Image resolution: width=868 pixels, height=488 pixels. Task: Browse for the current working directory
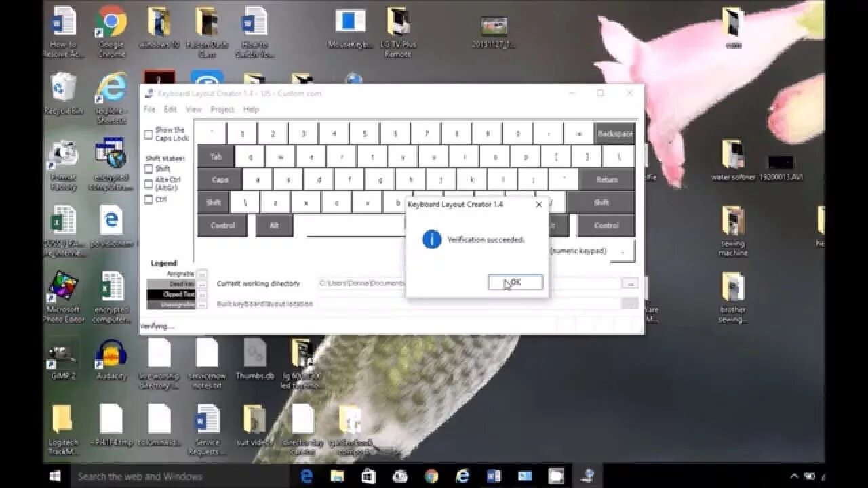click(631, 283)
